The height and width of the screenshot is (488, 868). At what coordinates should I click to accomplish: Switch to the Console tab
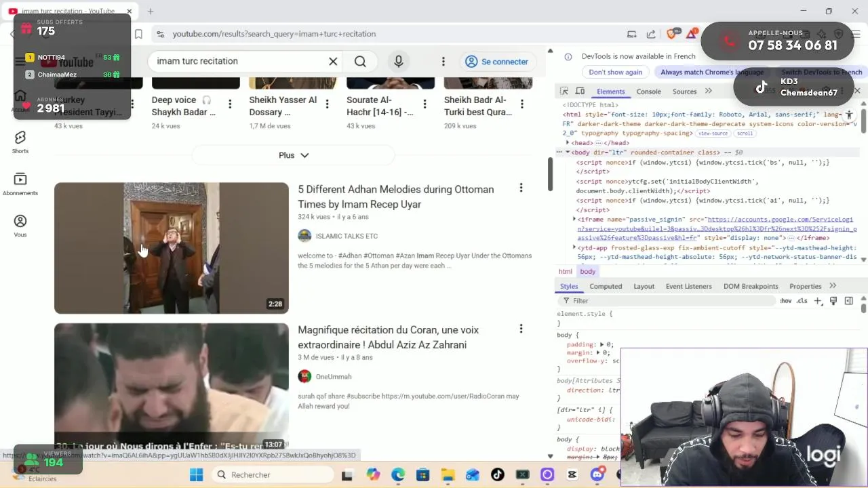[648, 91]
